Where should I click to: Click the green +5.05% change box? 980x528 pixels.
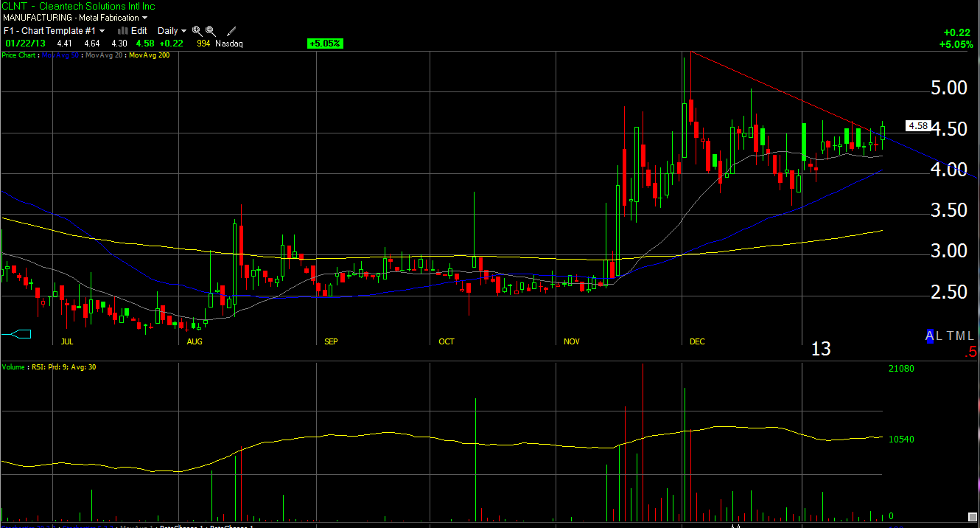(x=325, y=44)
